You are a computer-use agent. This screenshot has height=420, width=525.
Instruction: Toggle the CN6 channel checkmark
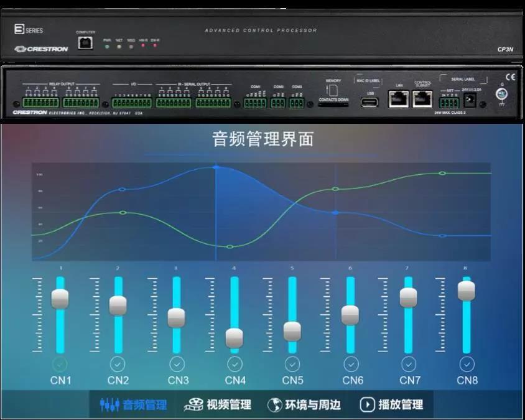pyautogui.click(x=351, y=365)
